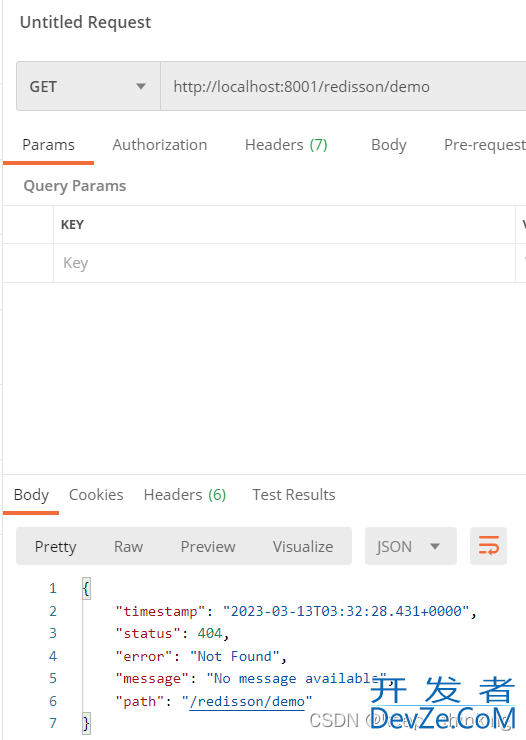Open the Pre-request script tab
526x740 pixels.
[x=484, y=145]
